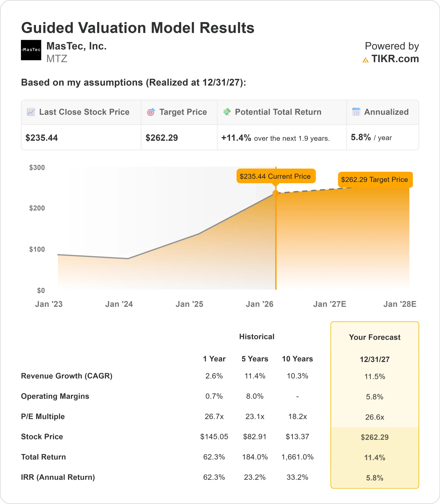Click the MasTec company logo
This screenshot has height=504, width=440.
point(31,50)
